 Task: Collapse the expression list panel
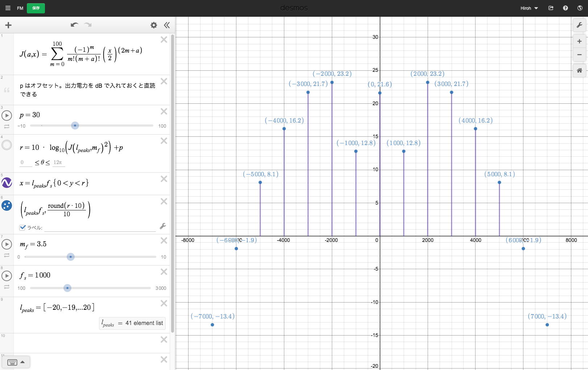[167, 25]
